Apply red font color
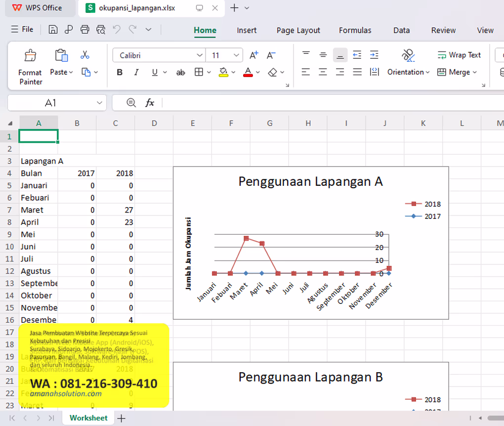The height and width of the screenshot is (426, 504). 248,72
